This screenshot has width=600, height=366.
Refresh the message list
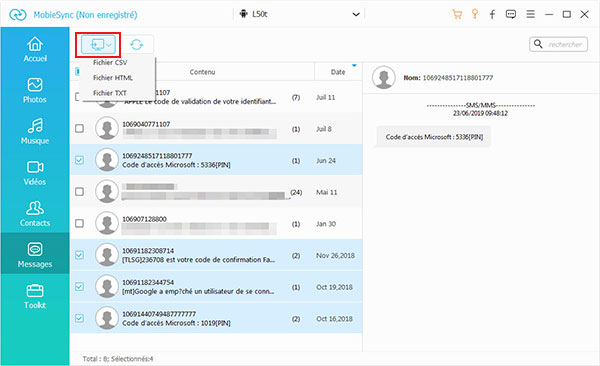click(137, 45)
